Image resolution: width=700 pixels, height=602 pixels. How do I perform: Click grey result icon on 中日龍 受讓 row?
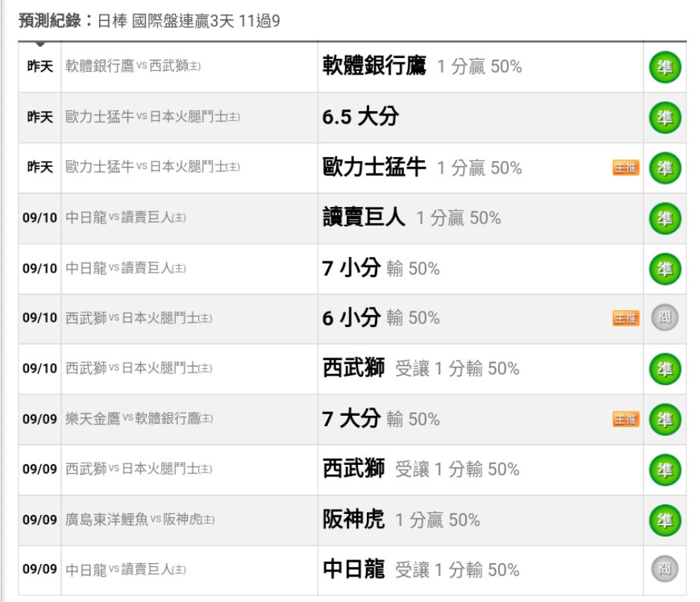click(x=665, y=569)
